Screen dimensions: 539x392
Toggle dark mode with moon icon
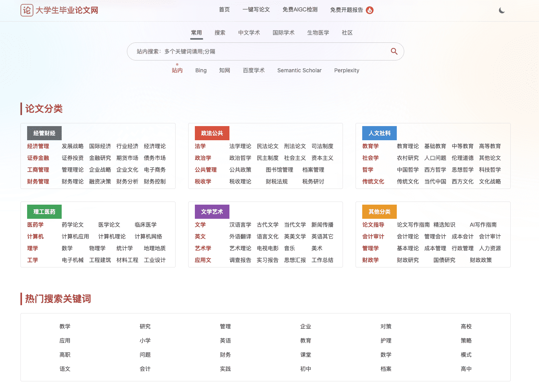click(502, 10)
